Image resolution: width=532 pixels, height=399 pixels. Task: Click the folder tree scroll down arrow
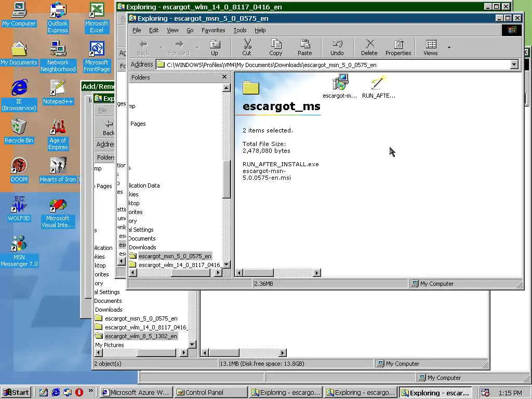pos(227,264)
